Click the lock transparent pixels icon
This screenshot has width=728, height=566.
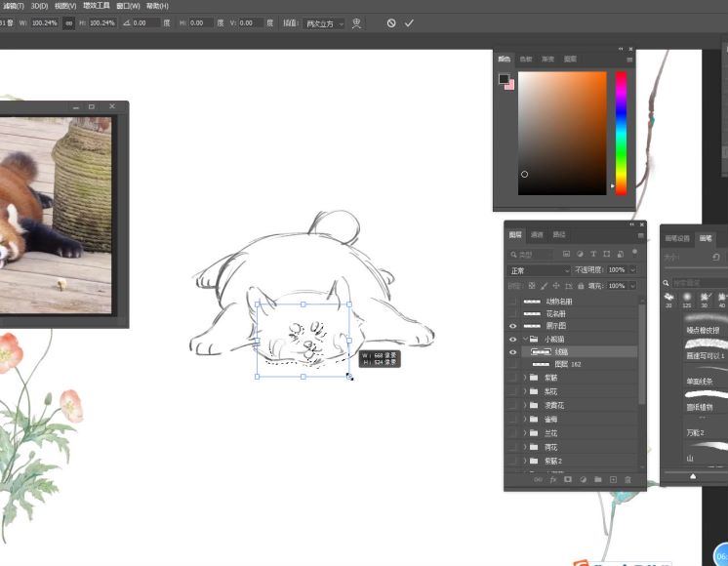pos(532,286)
